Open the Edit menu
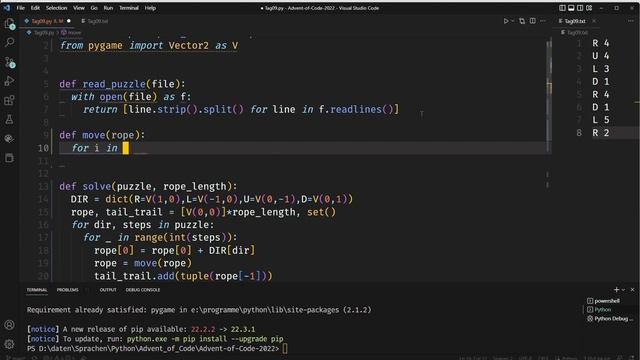Viewport: 640px width, 360px height. point(36,8)
